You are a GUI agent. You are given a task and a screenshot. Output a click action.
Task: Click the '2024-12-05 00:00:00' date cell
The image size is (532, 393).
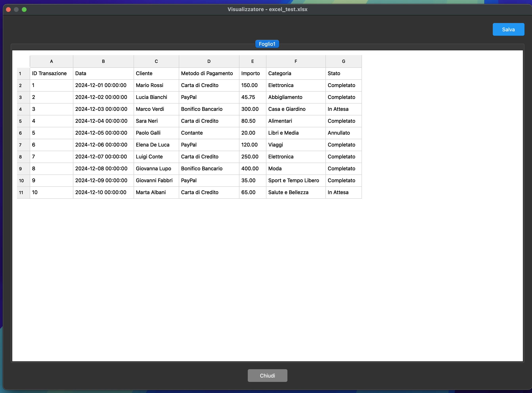[x=103, y=133]
